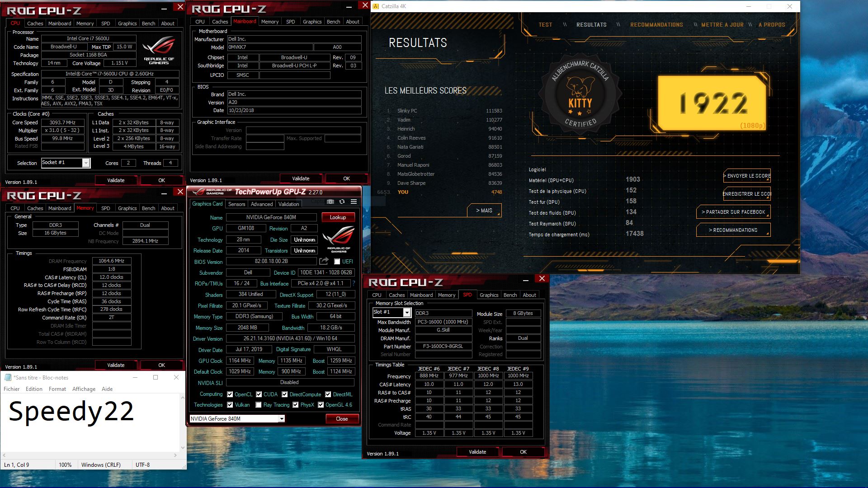868x488 pixels.
Task: Open METTRE A JOUR in Catzilla
Action: click(722, 25)
